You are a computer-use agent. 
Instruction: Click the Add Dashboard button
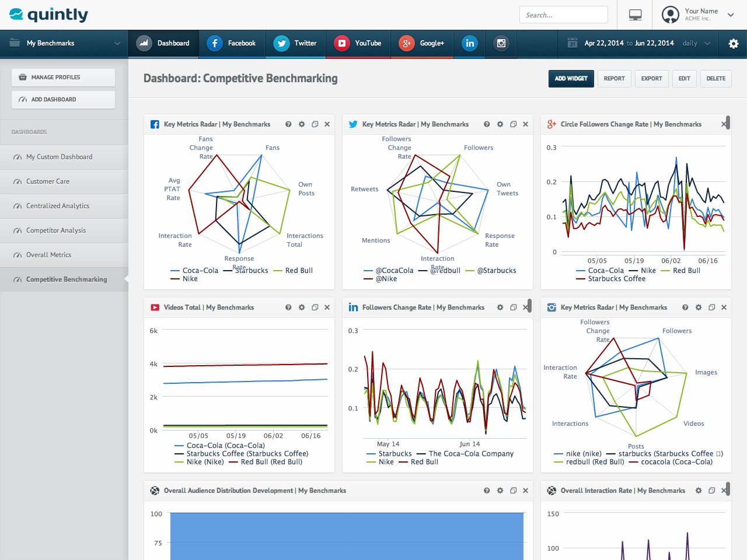[x=63, y=100]
